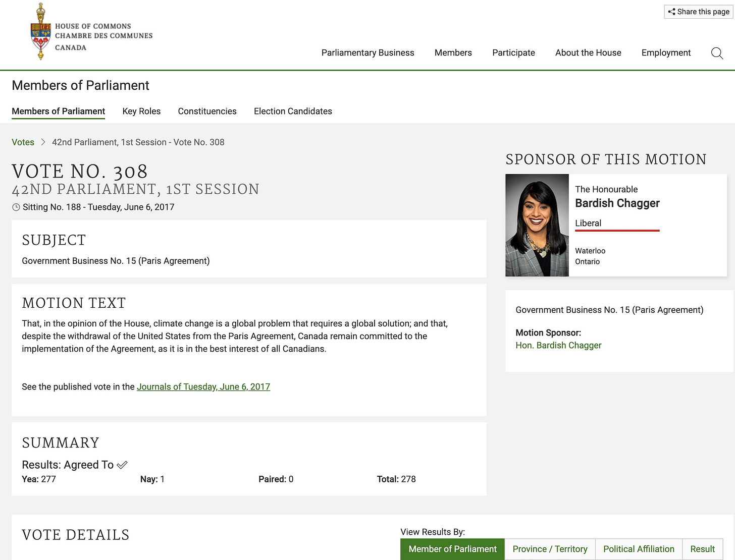
Task: Click the Share this page button
Action: click(x=699, y=12)
